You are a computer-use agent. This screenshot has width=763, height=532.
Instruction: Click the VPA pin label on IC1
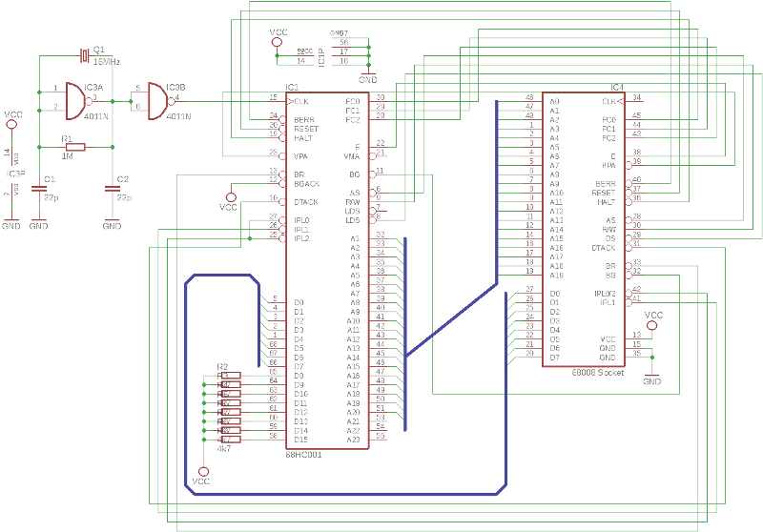point(300,156)
